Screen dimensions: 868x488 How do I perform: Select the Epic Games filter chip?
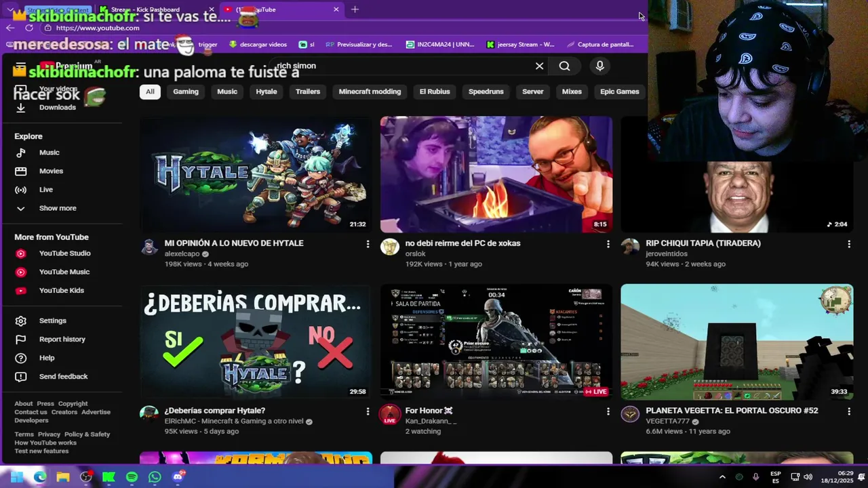(x=620, y=91)
